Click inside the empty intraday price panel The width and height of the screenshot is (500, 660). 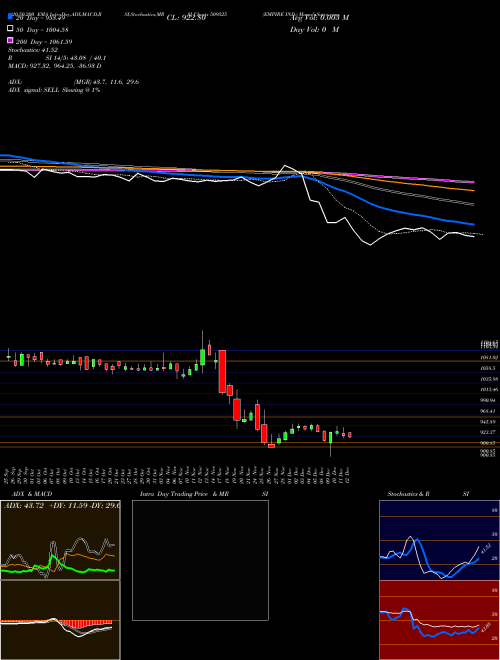[x=200, y=560]
